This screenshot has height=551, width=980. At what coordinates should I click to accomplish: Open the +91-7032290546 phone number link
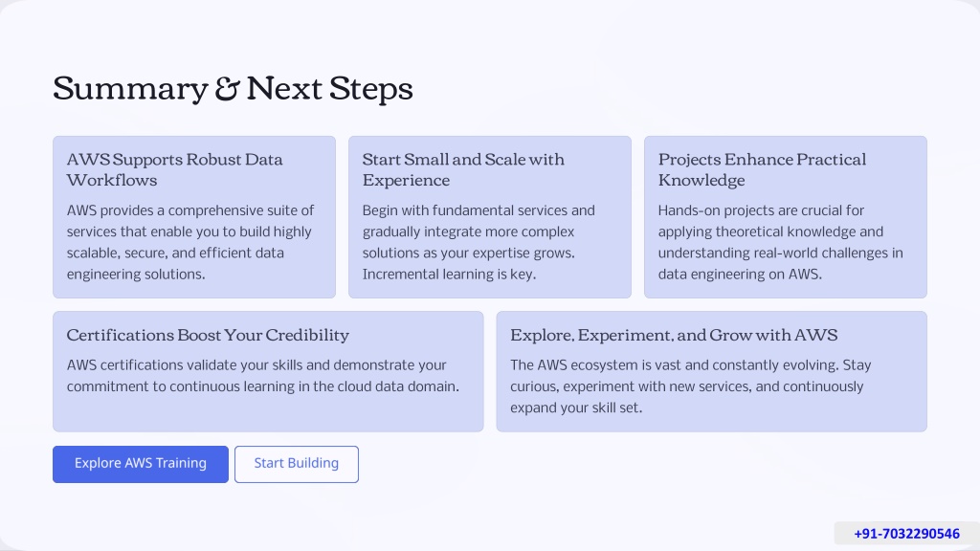(x=906, y=534)
